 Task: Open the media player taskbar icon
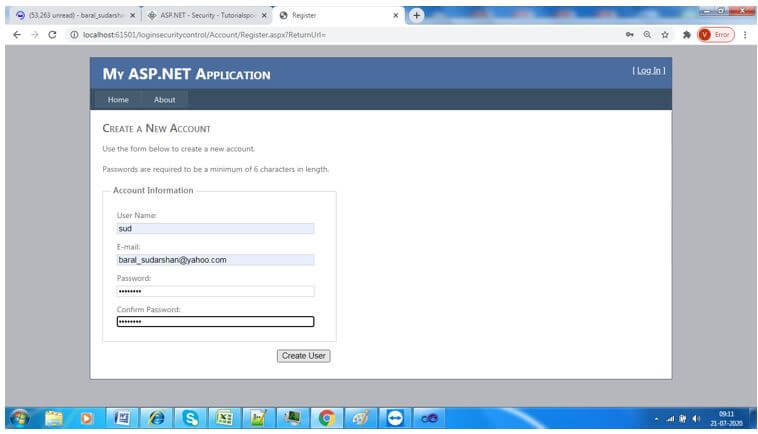[86, 418]
